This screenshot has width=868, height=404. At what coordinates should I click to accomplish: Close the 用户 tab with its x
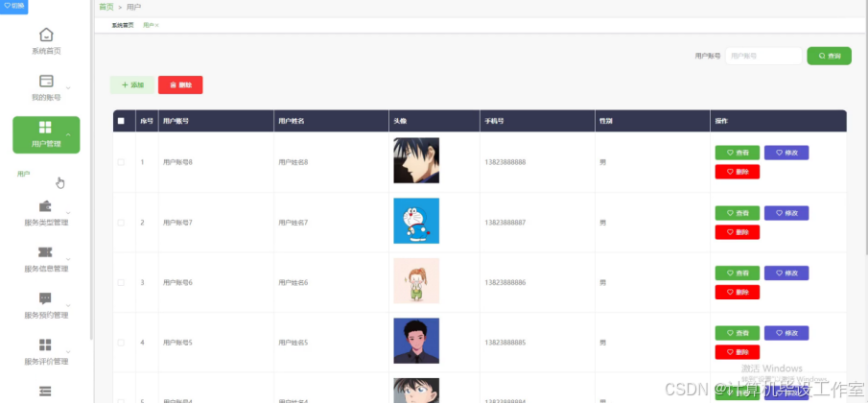(157, 26)
